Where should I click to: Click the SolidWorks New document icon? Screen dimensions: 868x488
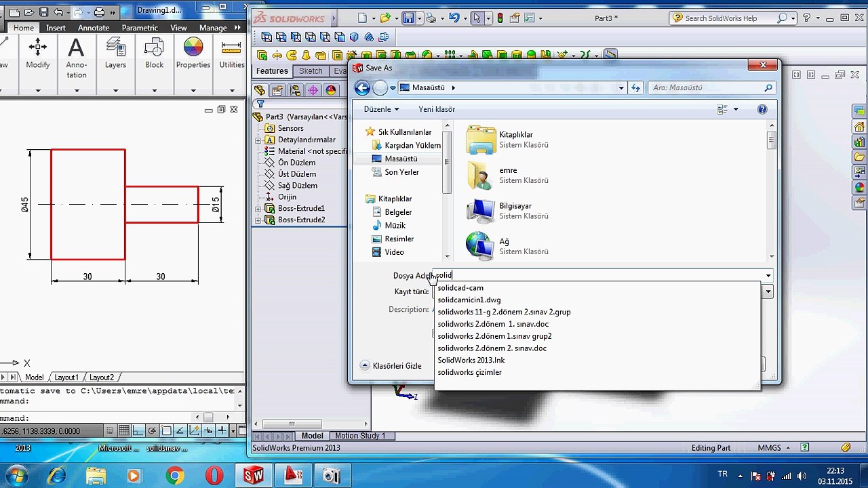click(363, 18)
